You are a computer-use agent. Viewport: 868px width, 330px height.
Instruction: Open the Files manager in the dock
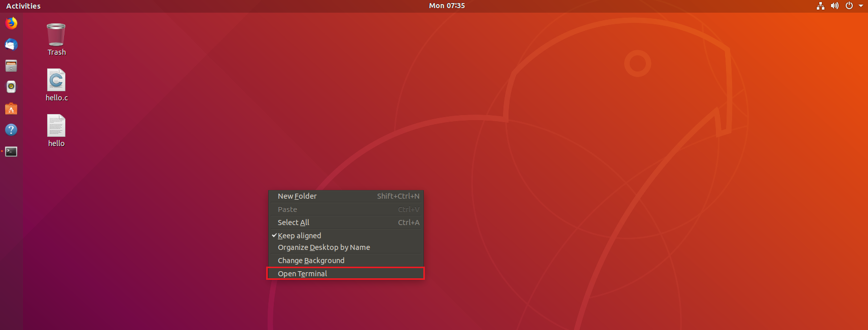[11, 66]
